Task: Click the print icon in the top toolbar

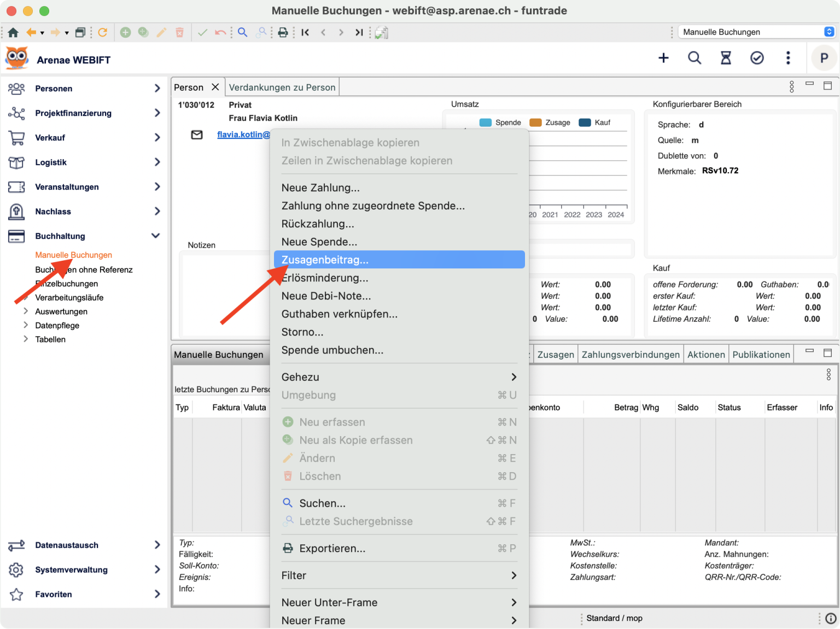Action: [283, 32]
